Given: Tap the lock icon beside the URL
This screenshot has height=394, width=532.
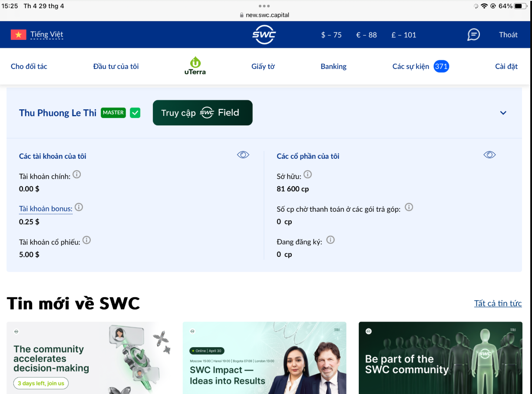Looking at the screenshot, I should 242,15.
